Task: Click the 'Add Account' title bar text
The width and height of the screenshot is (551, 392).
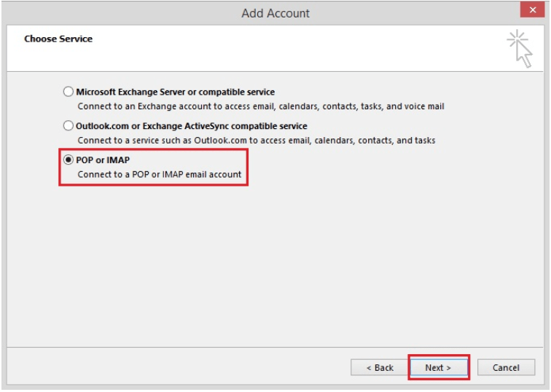Action: coord(275,13)
